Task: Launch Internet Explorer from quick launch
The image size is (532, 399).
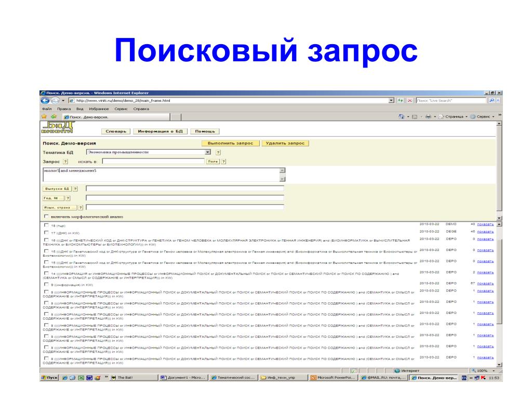Action: point(65,378)
